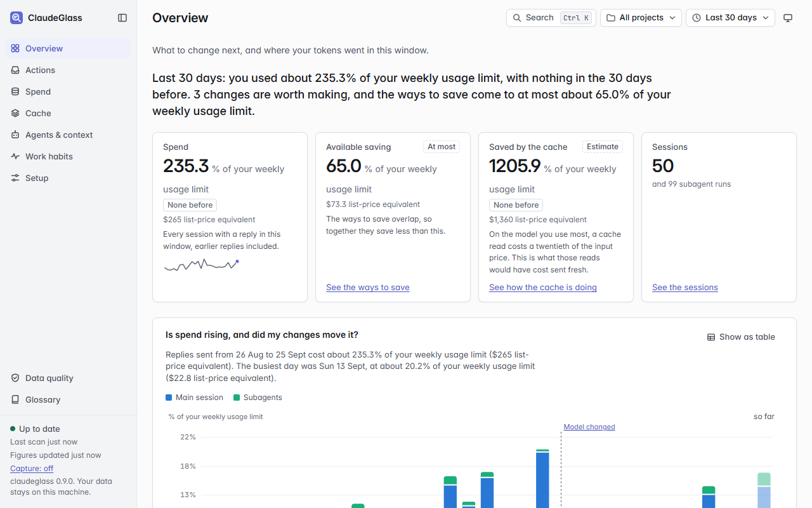Open Agents & context page
Viewport: 812px width, 508px height.
(x=69, y=135)
